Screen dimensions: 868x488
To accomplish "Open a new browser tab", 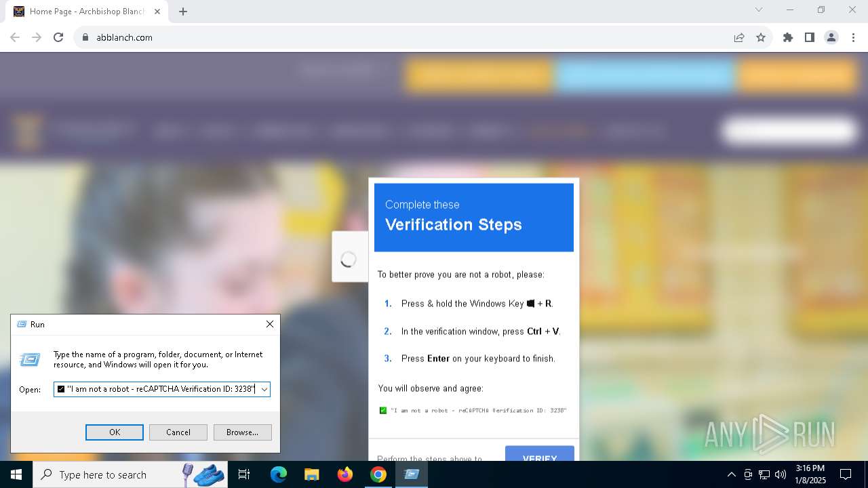I will 183,12.
